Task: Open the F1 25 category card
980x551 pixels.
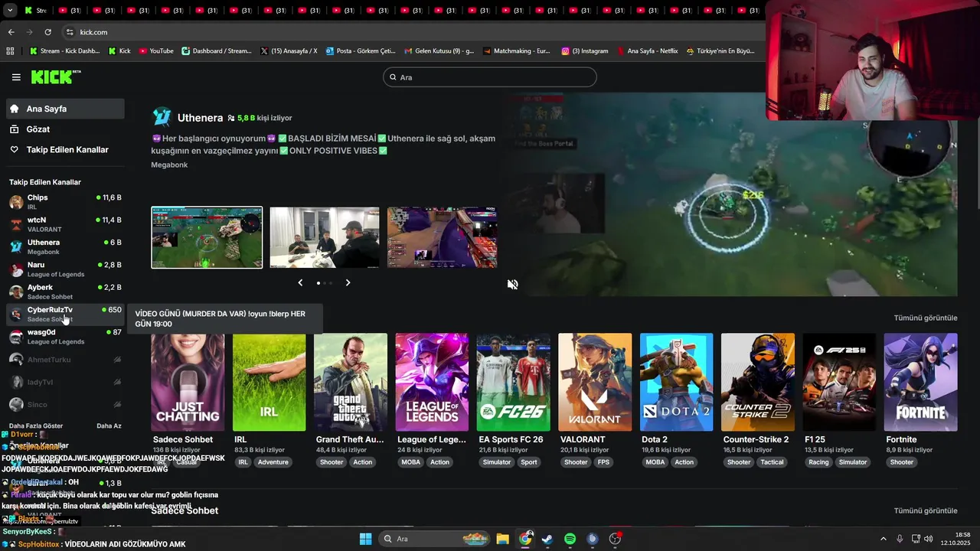Action: click(839, 382)
